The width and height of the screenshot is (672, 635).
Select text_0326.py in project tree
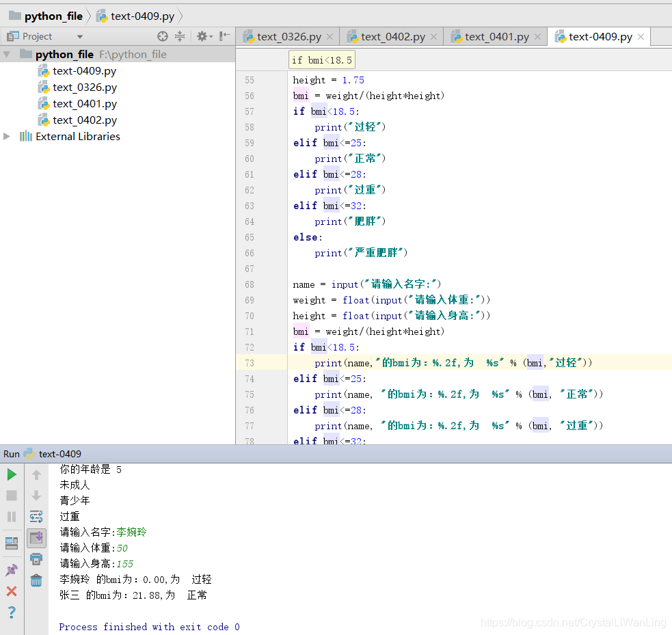(85, 87)
